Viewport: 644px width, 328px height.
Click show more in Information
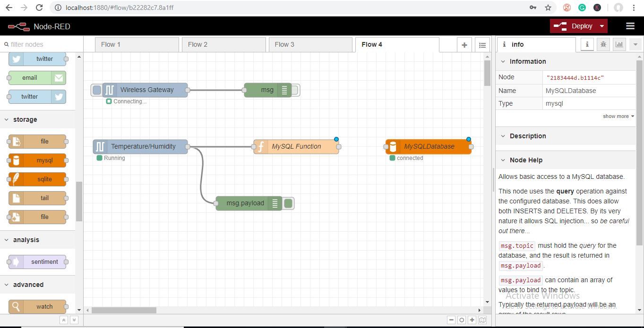coord(618,116)
